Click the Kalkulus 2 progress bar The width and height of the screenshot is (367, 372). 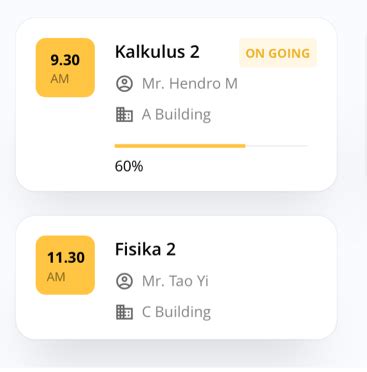coord(211,146)
